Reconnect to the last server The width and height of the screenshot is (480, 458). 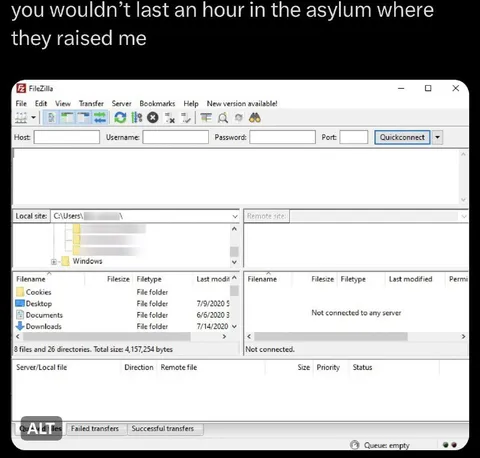(186, 118)
